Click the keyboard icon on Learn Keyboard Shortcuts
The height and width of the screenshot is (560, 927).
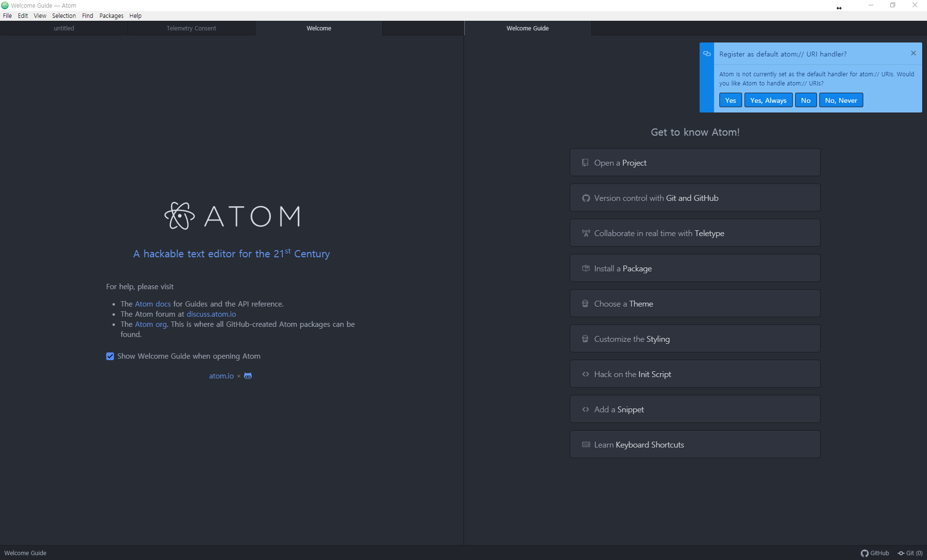pos(586,445)
